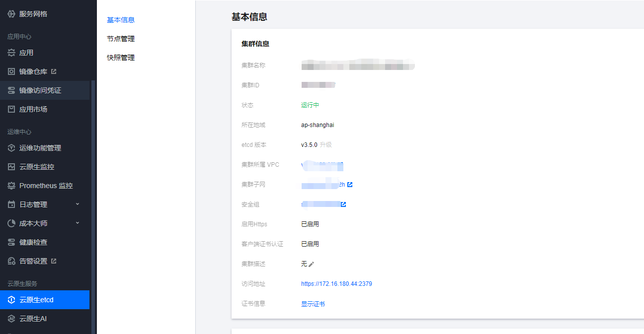This screenshot has width=644, height=334.
Task: Open the 集群子网 external link icon
Action: tap(350, 185)
